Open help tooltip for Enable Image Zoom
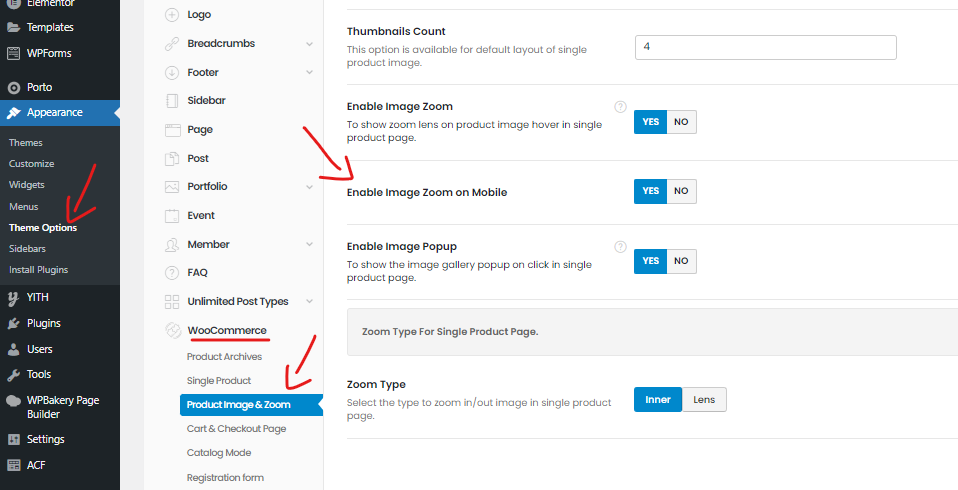Viewport: 958px width, 490px height. point(620,107)
